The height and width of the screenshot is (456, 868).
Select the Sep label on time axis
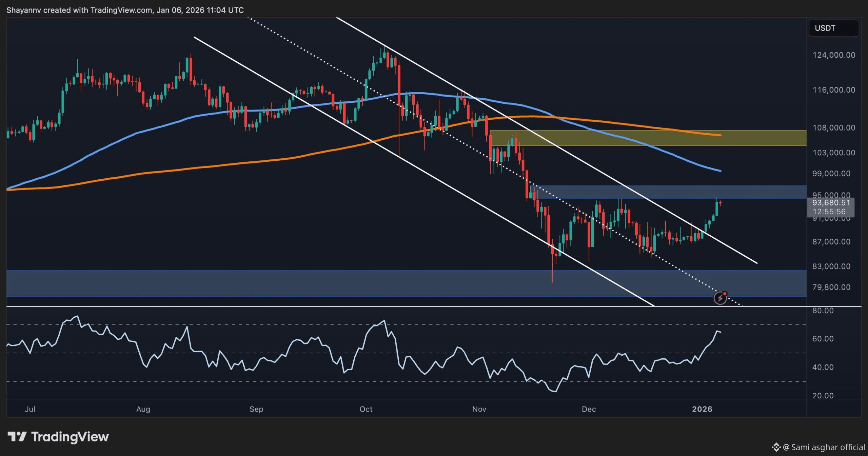click(256, 409)
